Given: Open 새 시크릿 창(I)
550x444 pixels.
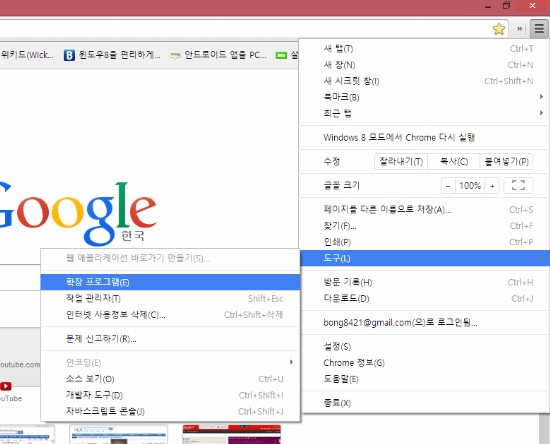Looking at the screenshot, I should [424, 81].
